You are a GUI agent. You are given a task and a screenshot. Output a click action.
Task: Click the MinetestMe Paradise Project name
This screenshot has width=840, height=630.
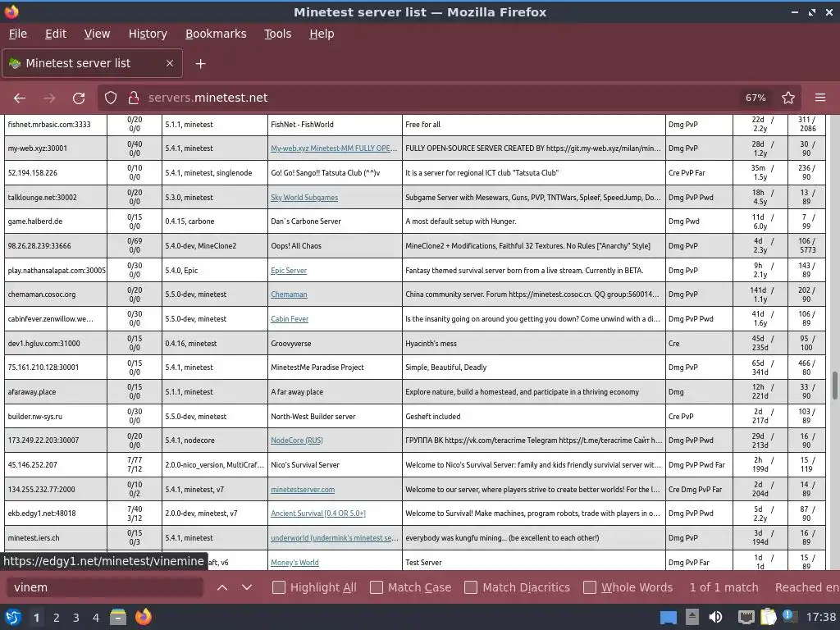tap(317, 367)
